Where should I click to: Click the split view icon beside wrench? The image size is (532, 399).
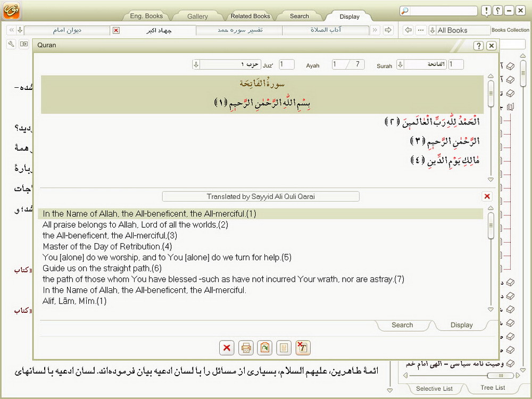pyautogui.click(x=24, y=44)
